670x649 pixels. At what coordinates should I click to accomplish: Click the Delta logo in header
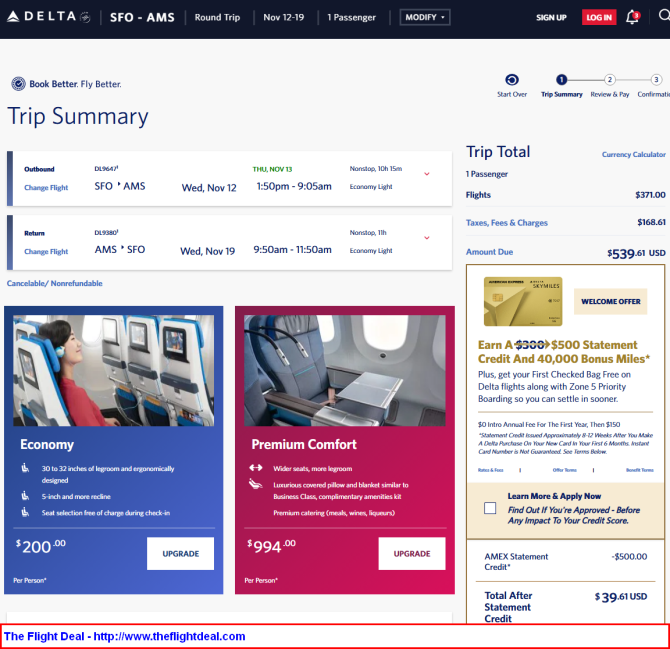pos(49,17)
